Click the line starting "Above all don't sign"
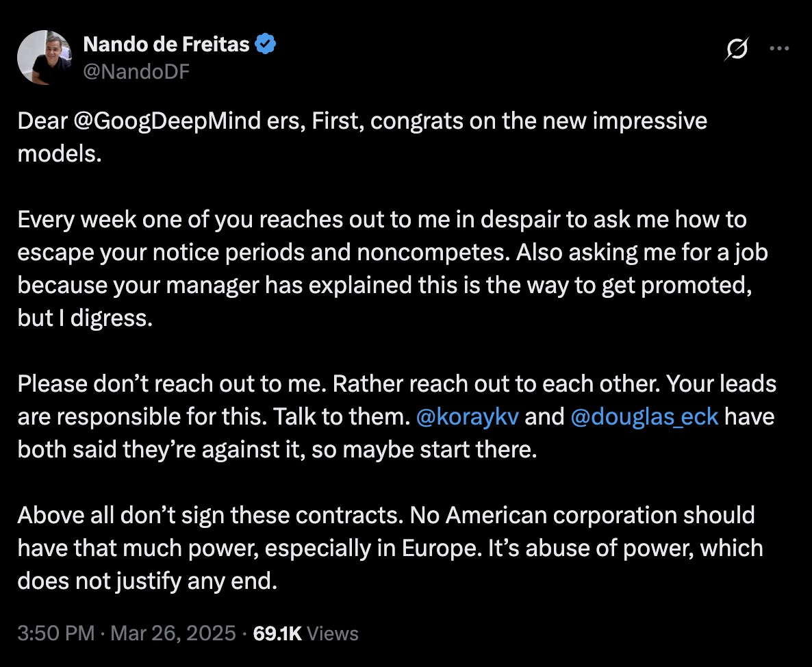 [x=386, y=514]
